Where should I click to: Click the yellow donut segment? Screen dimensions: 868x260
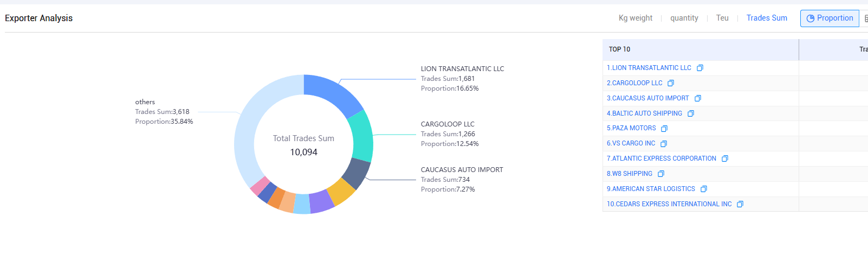(x=342, y=192)
